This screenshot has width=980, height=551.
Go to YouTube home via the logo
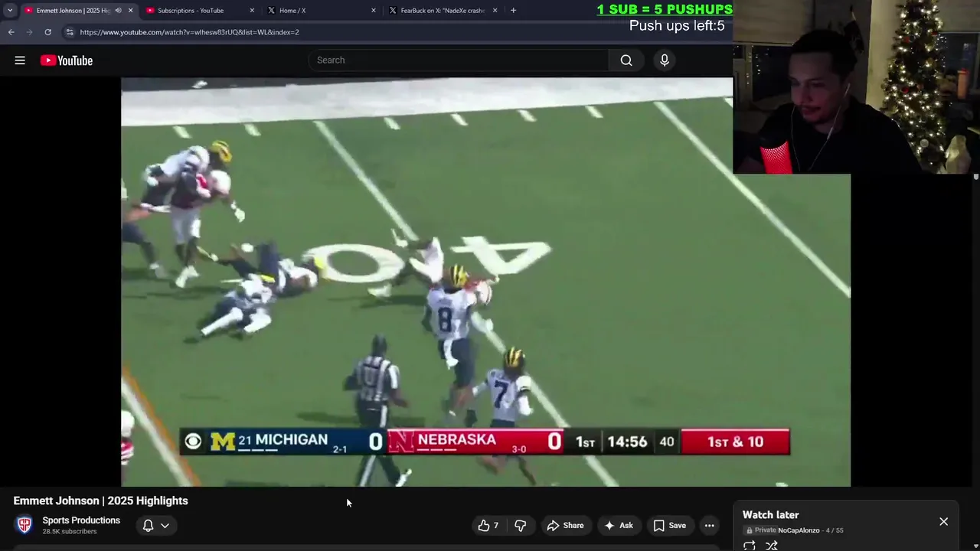coord(67,60)
